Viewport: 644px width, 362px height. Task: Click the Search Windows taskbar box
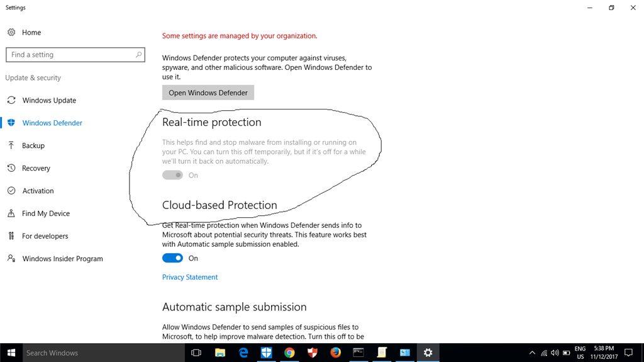coord(104,353)
